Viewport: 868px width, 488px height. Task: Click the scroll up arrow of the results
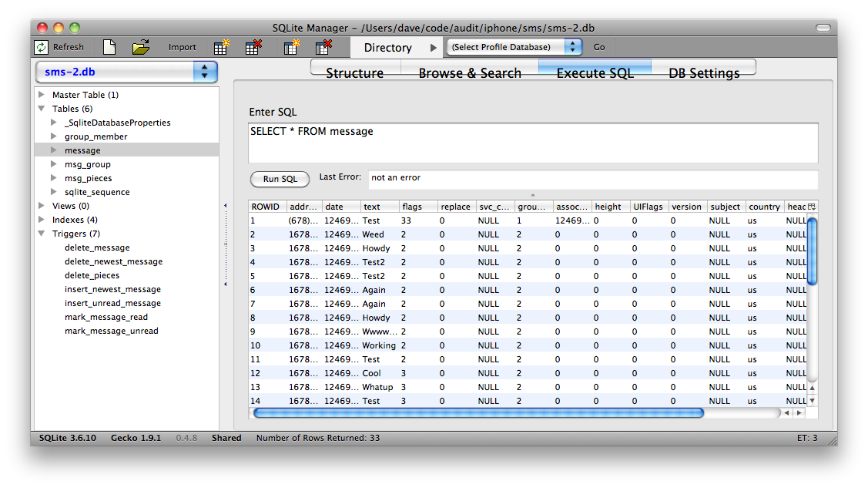(812, 388)
